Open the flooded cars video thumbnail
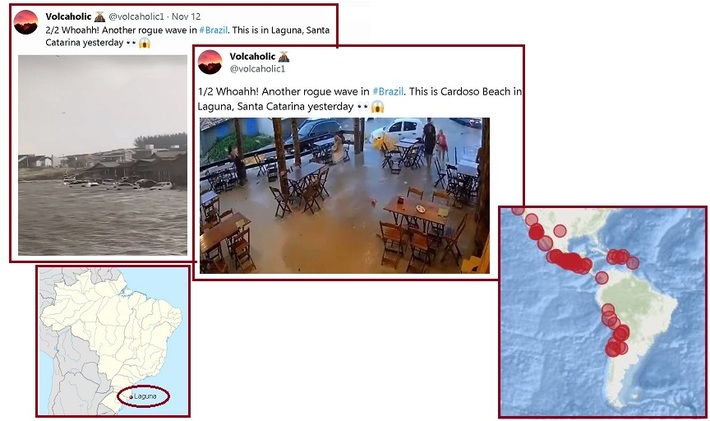Screen dimensions: 710x421 click(x=103, y=155)
